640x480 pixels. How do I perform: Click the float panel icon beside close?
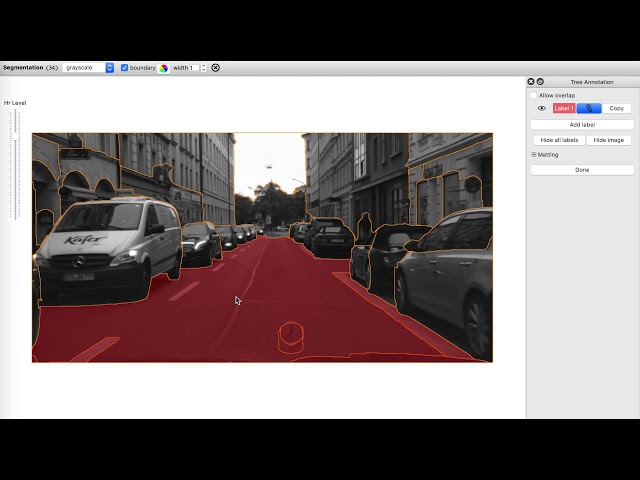[x=540, y=82]
